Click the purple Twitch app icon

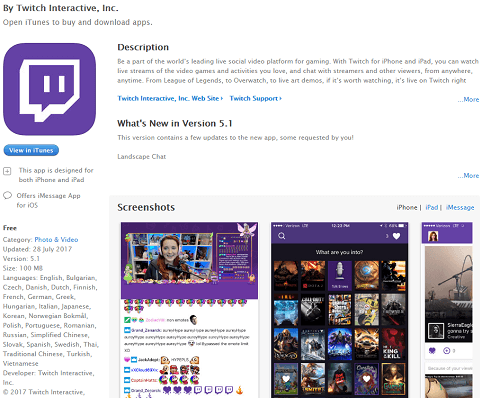[x=50, y=89]
